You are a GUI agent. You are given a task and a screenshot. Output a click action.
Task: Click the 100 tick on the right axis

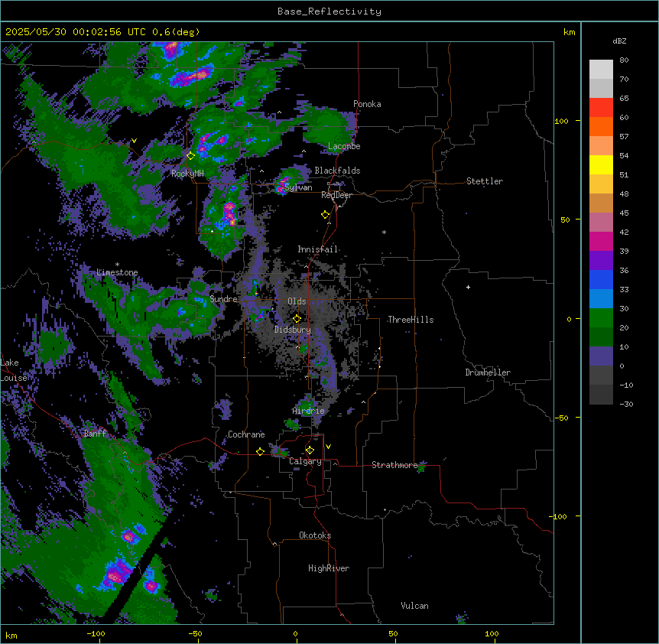tap(561, 121)
